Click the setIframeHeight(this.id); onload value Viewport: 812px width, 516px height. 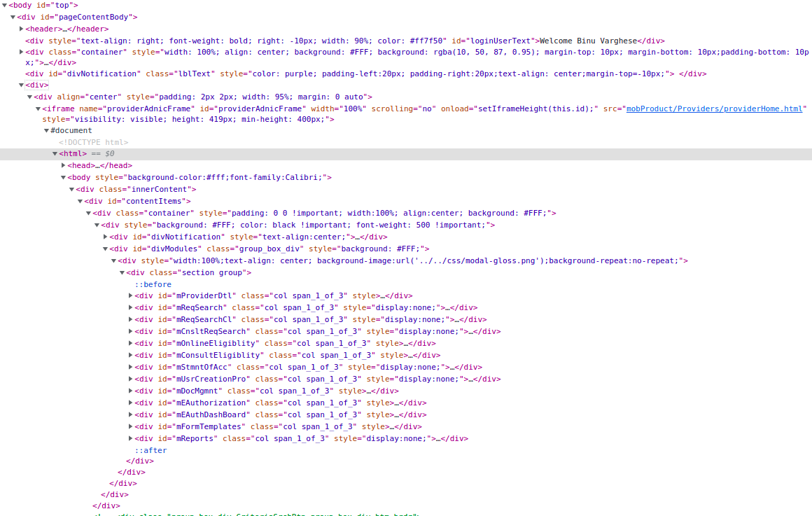(x=536, y=109)
